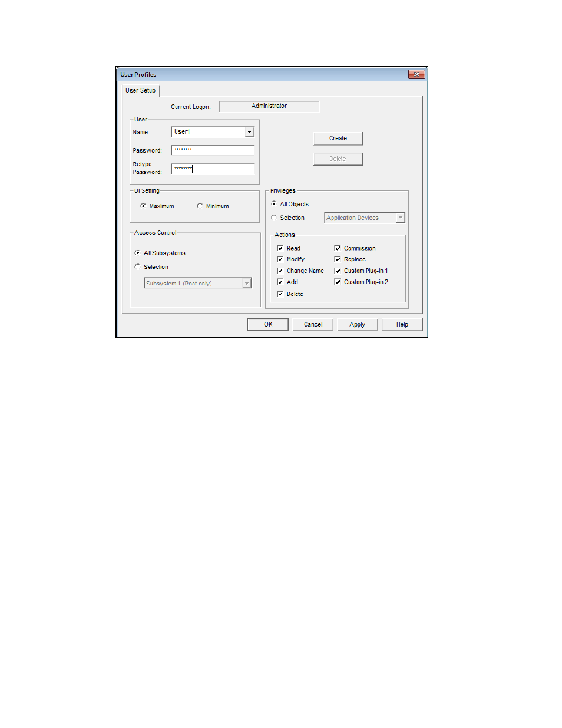Screen dimensions: 562x728
Task: Click the Cancel button
Action: (313, 325)
